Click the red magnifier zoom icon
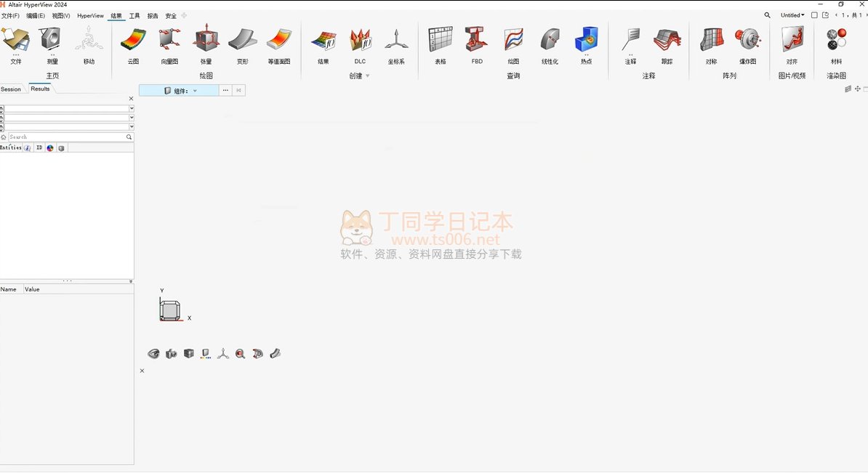Screen dimensions: 868x473 [240, 354]
